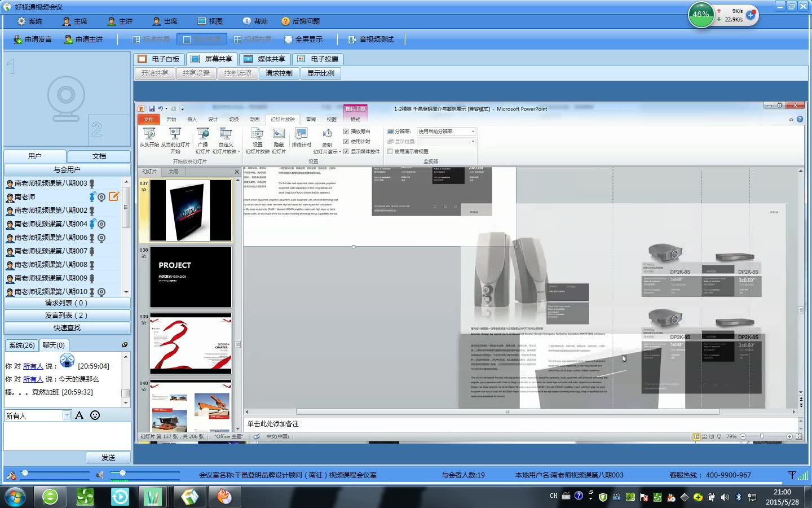The height and width of the screenshot is (508, 812).
Task: Select slide 138 PROJECT thumbnail
Action: click(x=191, y=277)
